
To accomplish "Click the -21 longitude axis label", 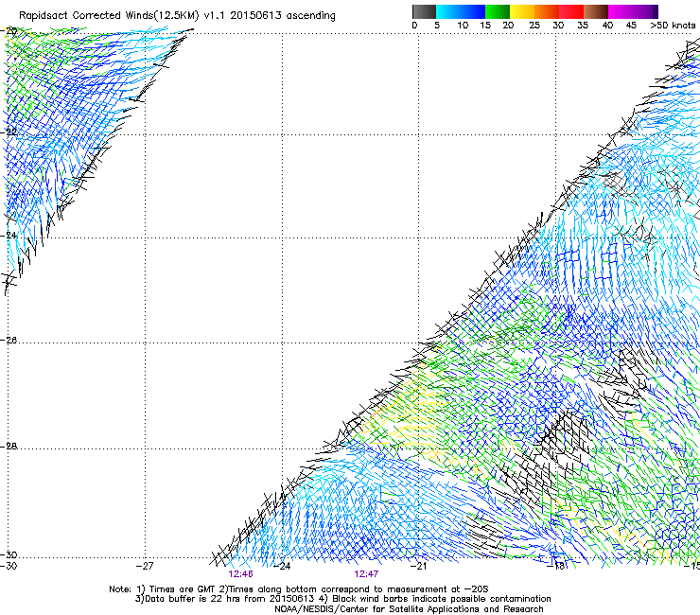I will click(x=418, y=566).
